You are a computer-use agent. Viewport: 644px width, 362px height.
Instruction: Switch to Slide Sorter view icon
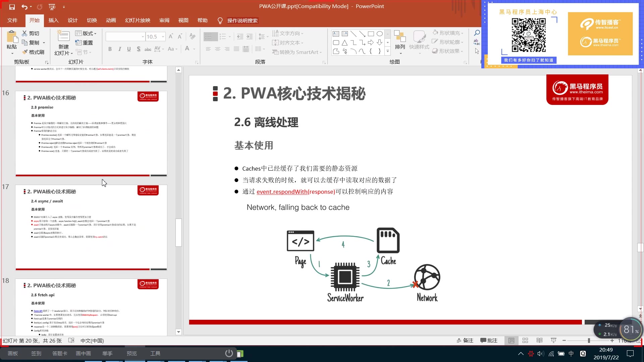(x=525, y=341)
